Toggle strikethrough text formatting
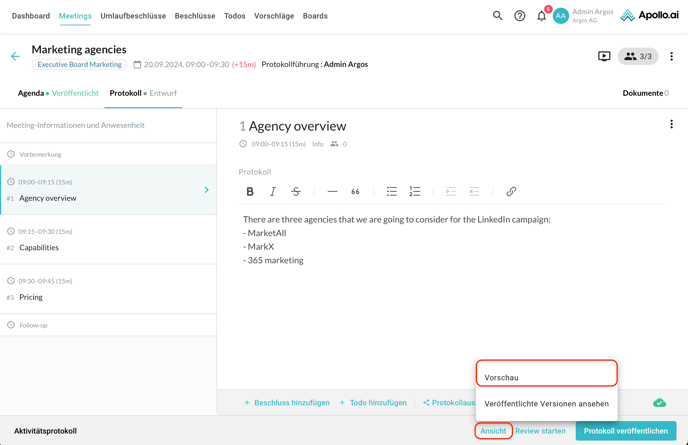The width and height of the screenshot is (688, 445). 296,192
